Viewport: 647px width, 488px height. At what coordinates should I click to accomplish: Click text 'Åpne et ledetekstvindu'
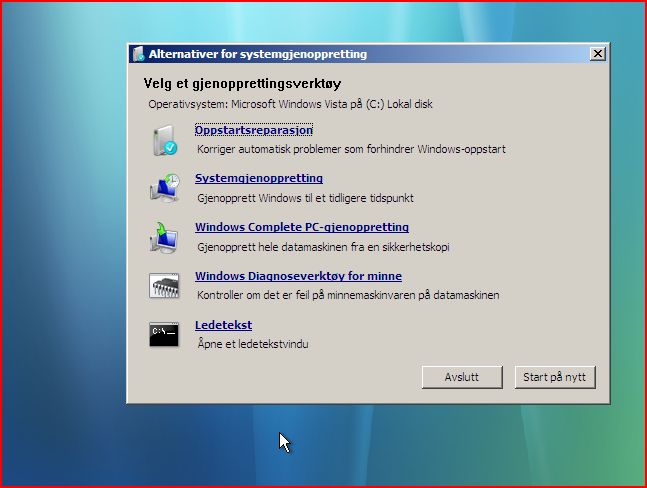coord(253,344)
